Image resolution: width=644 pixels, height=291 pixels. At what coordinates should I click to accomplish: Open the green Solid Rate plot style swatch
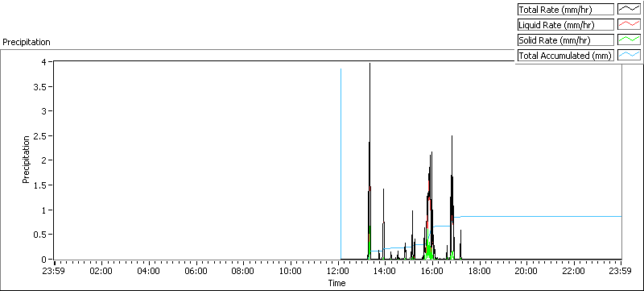click(629, 39)
